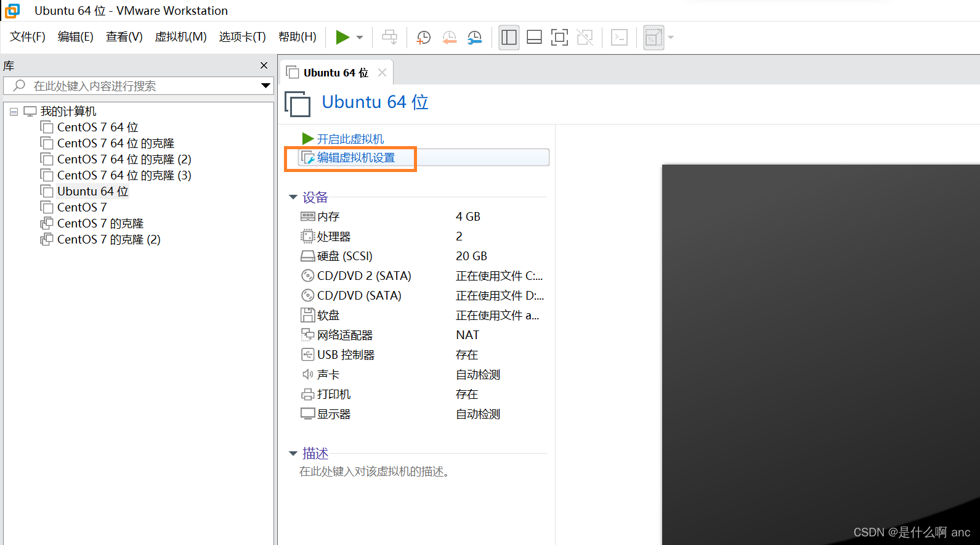
Task: Select CentOS 7 64 位 的克隆 VM
Action: (x=116, y=144)
